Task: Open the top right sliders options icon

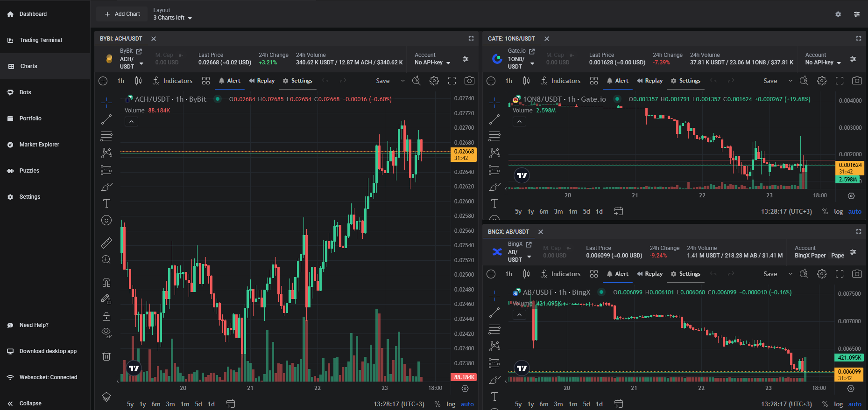Action: click(x=857, y=14)
